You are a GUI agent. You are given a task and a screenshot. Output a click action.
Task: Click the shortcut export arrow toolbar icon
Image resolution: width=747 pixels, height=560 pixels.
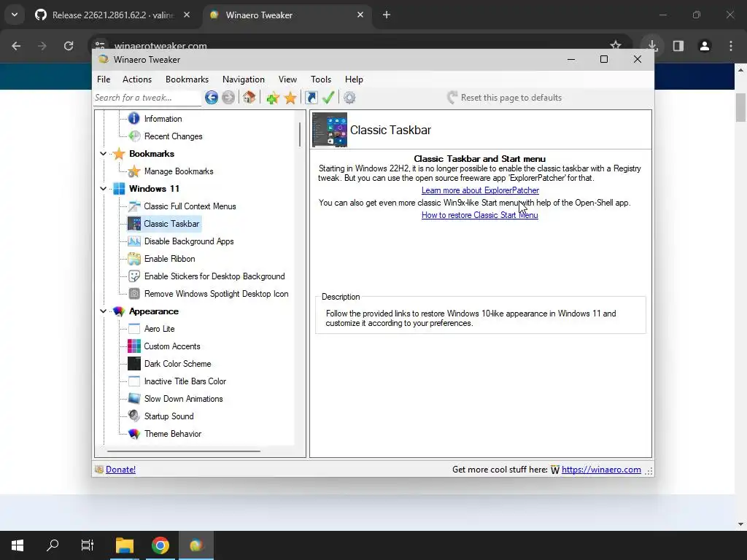pos(311,98)
